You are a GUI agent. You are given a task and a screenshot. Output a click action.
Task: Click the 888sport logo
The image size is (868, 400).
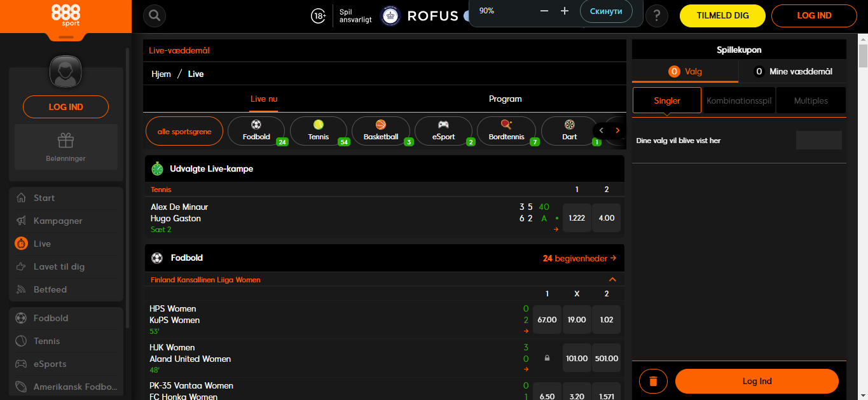coord(65,16)
